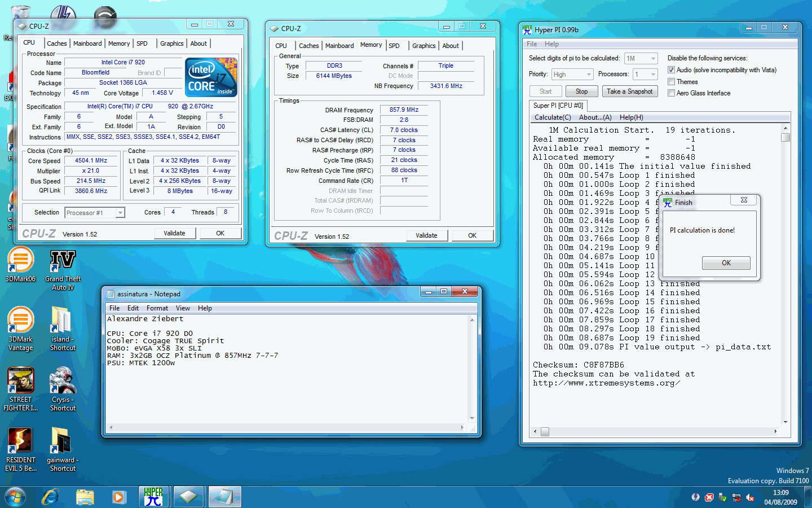Open File menu in Hyper PI
The height and width of the screenshot is (508, 812).
[x=532, y=44]
